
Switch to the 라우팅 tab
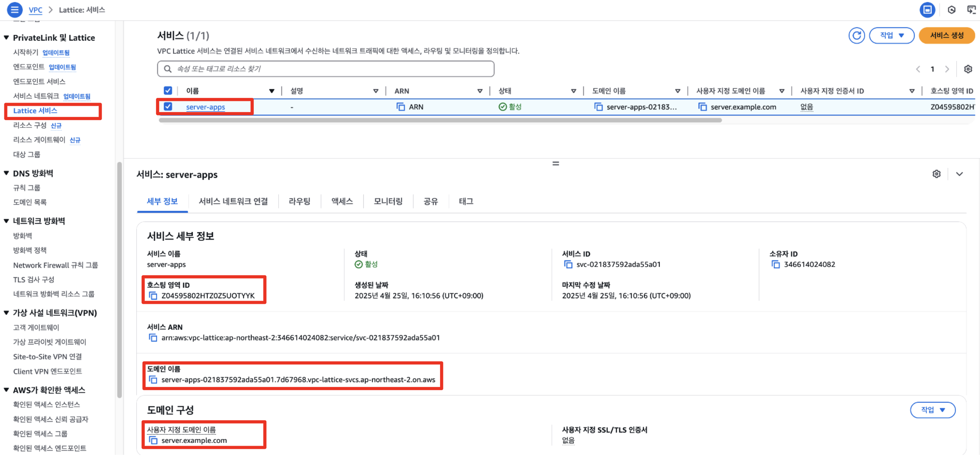299,201
